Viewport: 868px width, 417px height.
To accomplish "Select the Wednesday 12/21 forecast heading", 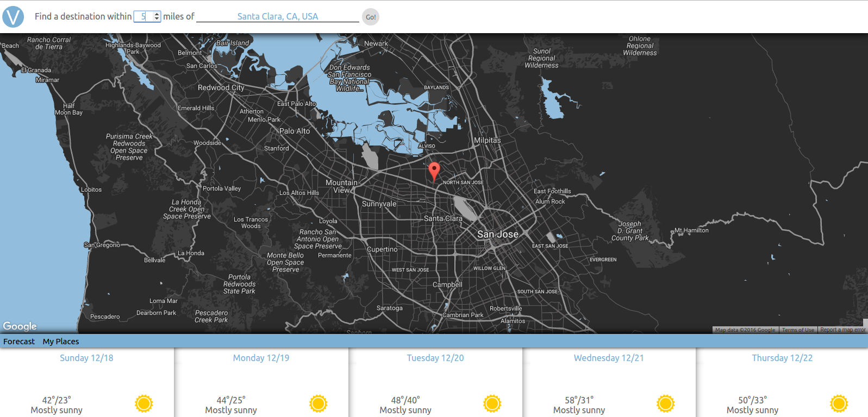I will (x=609, y=358).
